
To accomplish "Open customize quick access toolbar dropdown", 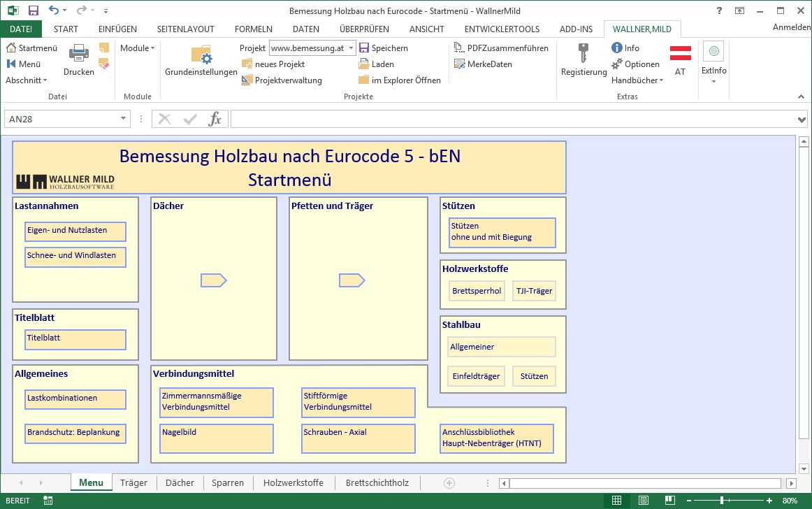I will tap(106, 10).
